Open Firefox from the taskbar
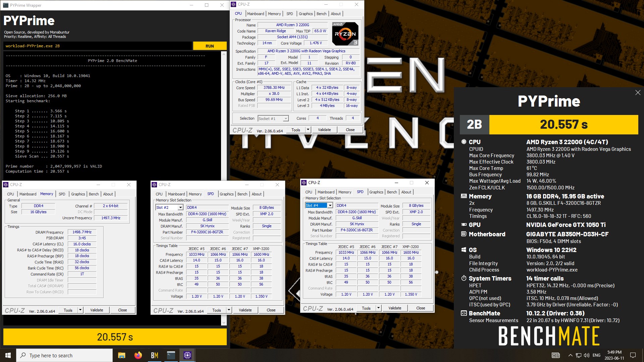 click(x=138, y=355)
